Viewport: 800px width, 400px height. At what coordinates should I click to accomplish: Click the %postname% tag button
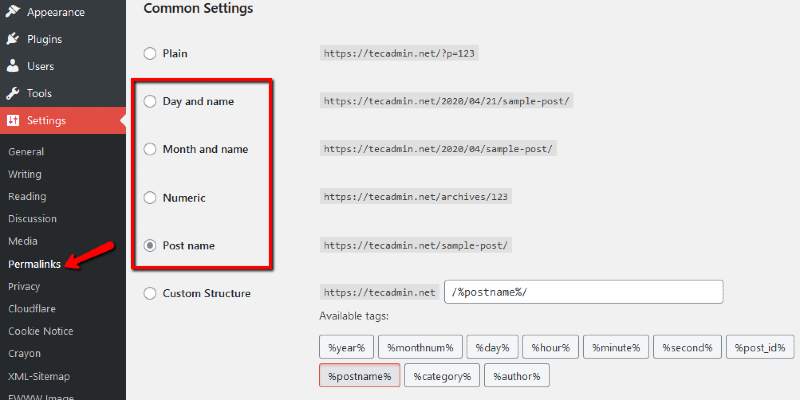[x=359, y=376]
